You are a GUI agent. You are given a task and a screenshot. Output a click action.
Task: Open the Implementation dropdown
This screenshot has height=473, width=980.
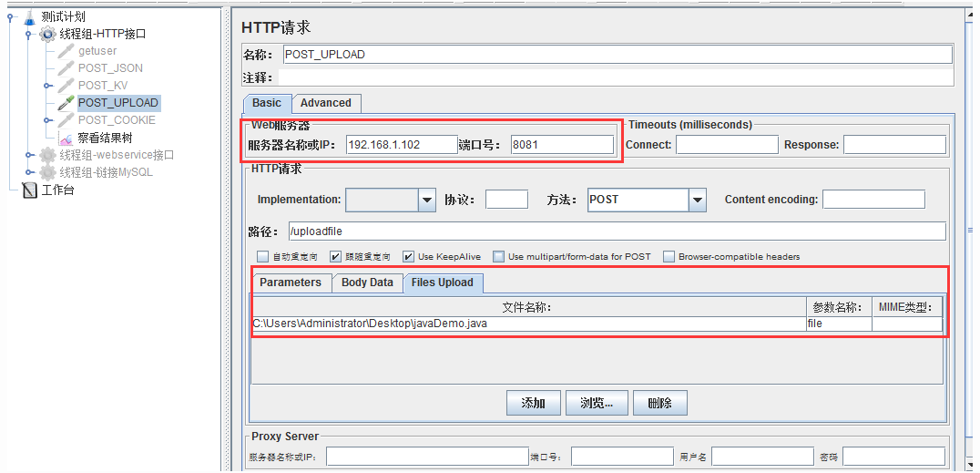(x=427, y=201)
